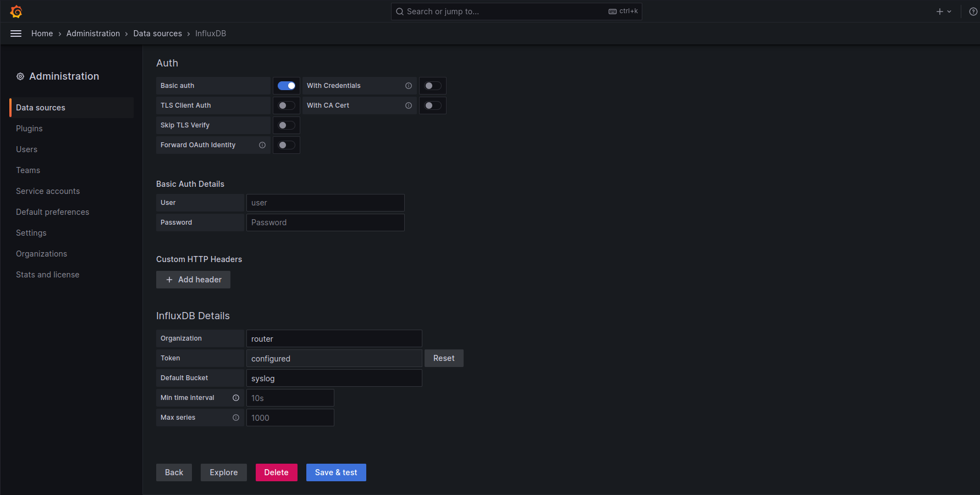
Task: Click the Add header button
Action: click(x=193, y=280)
